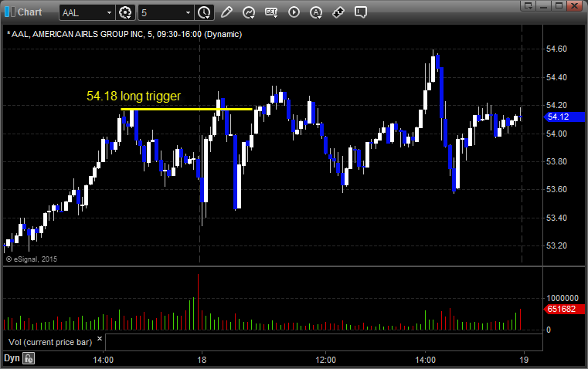Toggle the Dyn lock icon

29,358
